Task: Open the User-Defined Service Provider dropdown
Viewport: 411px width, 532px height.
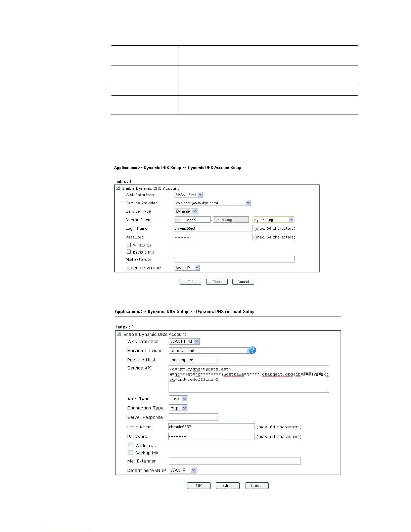Action: coord(210,350)
